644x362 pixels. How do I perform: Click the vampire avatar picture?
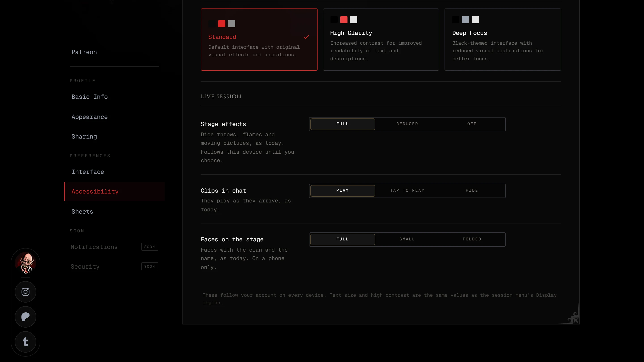(x=25, y=263)
